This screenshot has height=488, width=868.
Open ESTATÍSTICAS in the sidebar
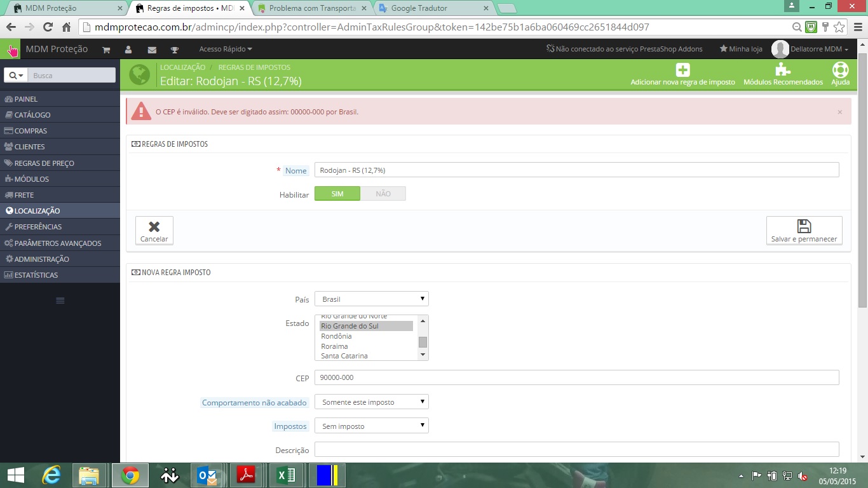[x=60, y=275]
